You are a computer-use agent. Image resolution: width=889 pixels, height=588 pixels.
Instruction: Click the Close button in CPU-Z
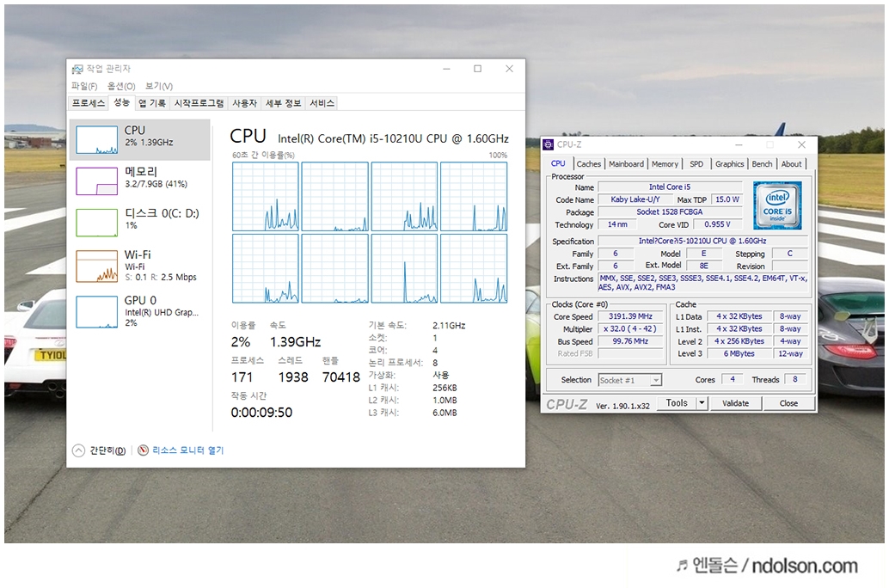(x=788, y=403)
